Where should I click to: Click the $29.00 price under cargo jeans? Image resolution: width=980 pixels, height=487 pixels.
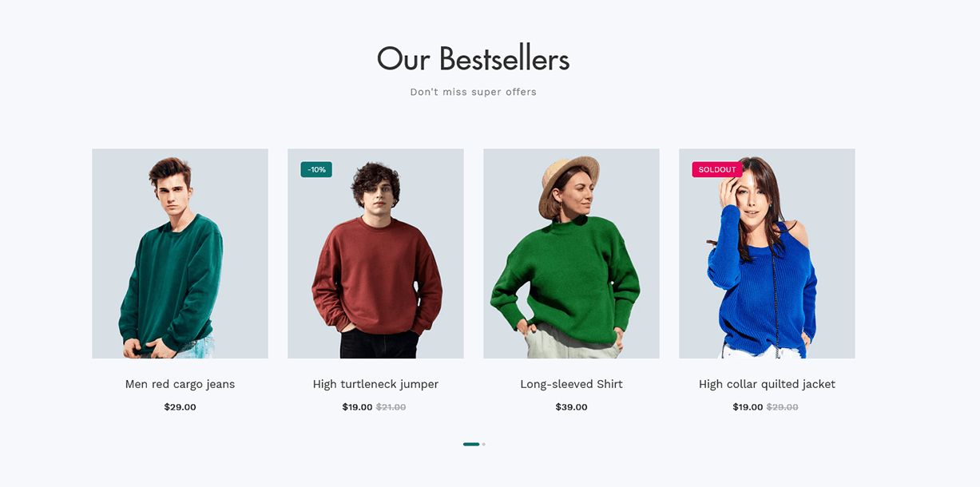(180, 407)
